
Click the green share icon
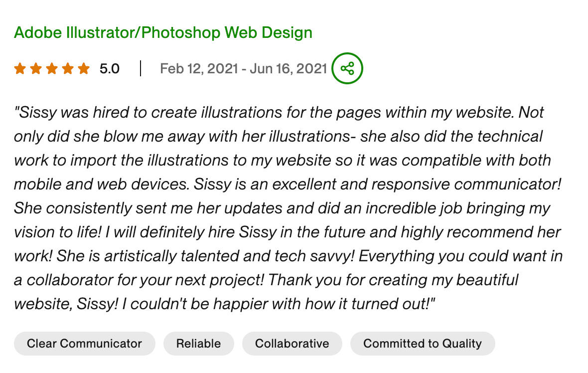click(347, 68)
